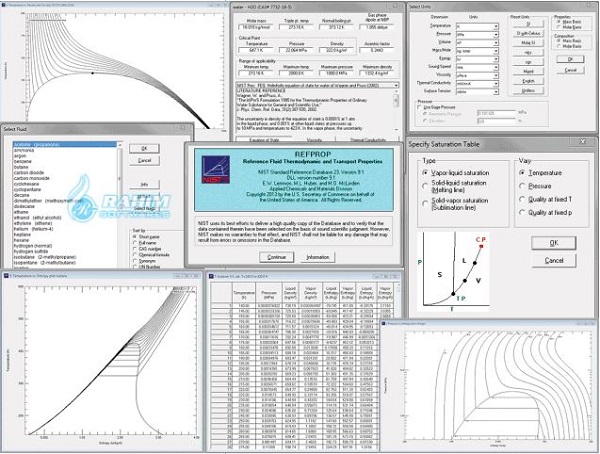Click the Critical Point Temperature field
This screenshot has height=454, width=600.
[x=256, y=50]
